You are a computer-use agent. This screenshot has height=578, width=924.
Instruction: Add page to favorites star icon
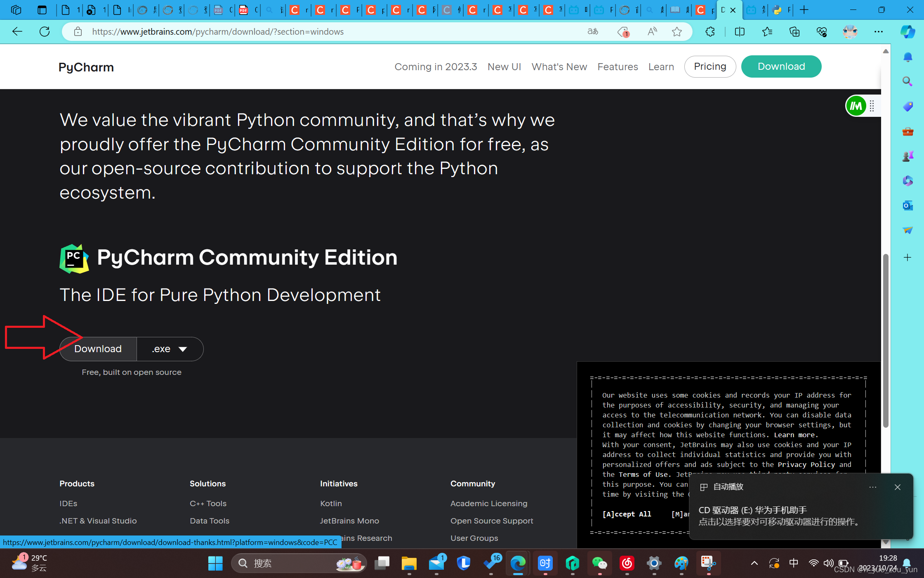pos(676,31)
